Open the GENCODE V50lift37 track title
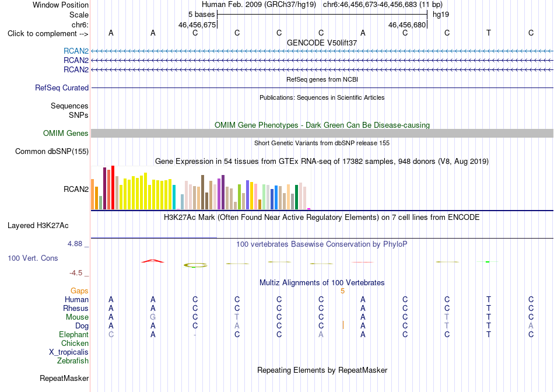Screen dimensions: 554x392 coord(322,43)
